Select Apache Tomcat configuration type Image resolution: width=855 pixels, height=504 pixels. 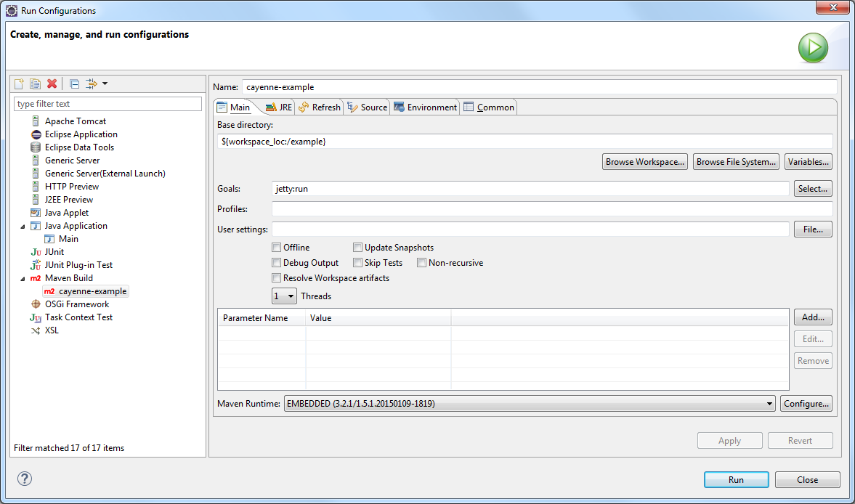(76, 121)
